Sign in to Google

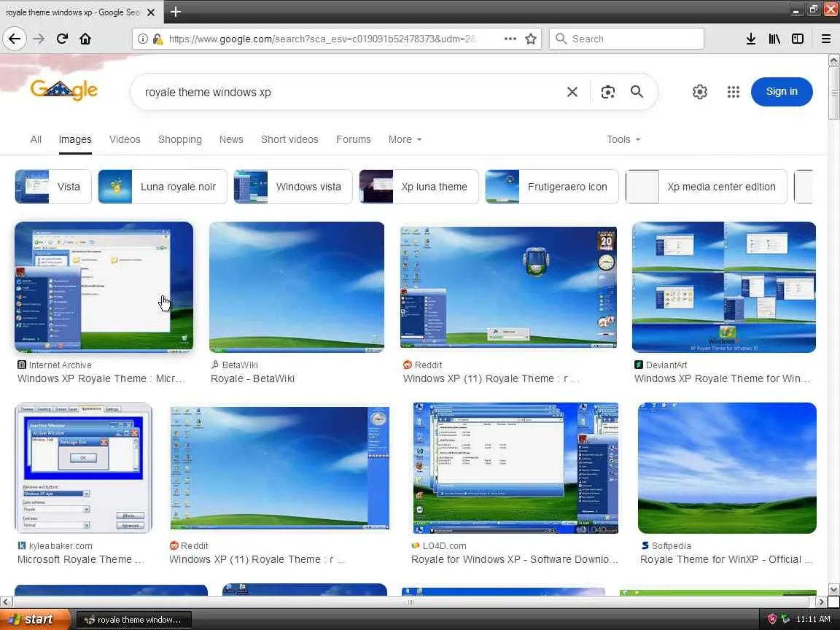782,92
